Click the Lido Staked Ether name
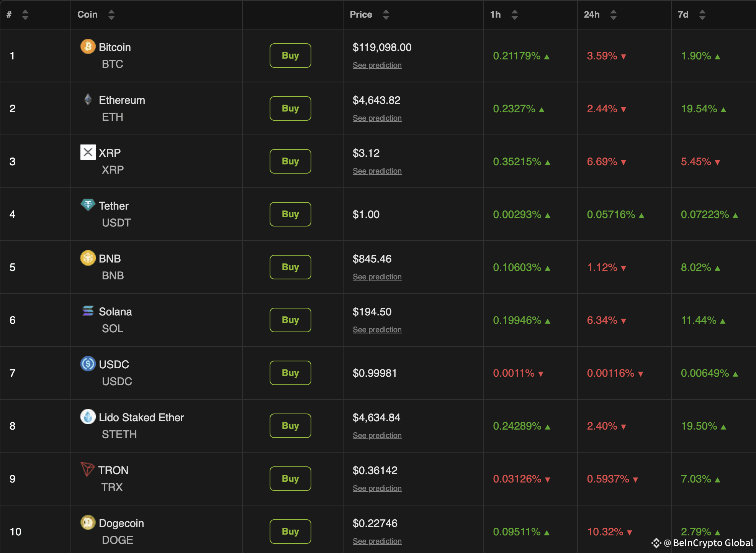This screenshot has height=553, width=756. coord(141,417)
